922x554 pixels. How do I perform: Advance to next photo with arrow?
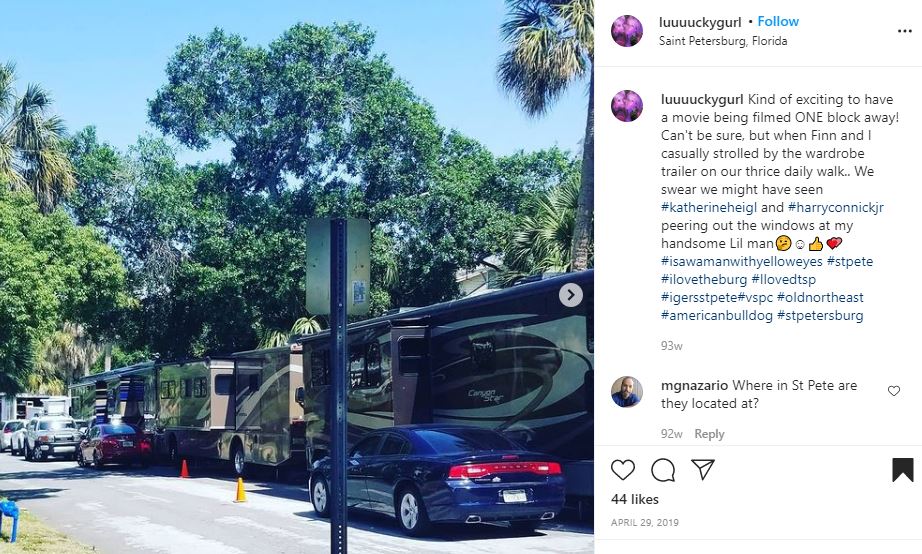pos(570,295)
